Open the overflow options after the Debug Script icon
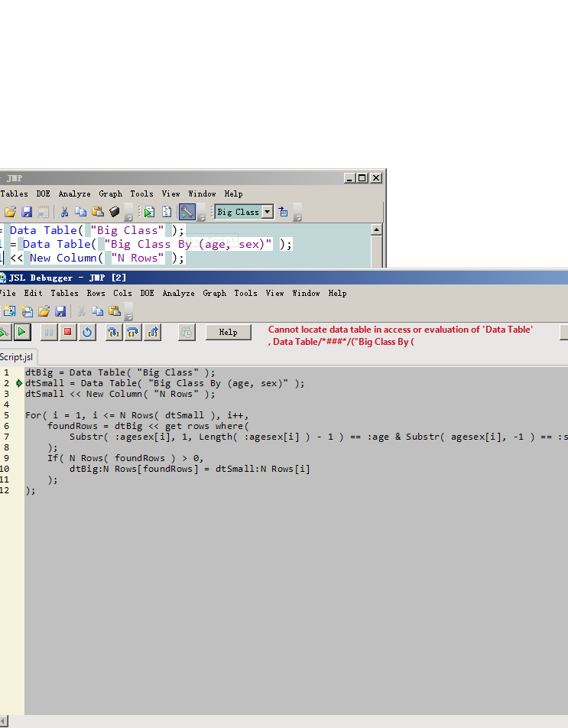This screenshot has width=568, height=728. click(201, 213)
